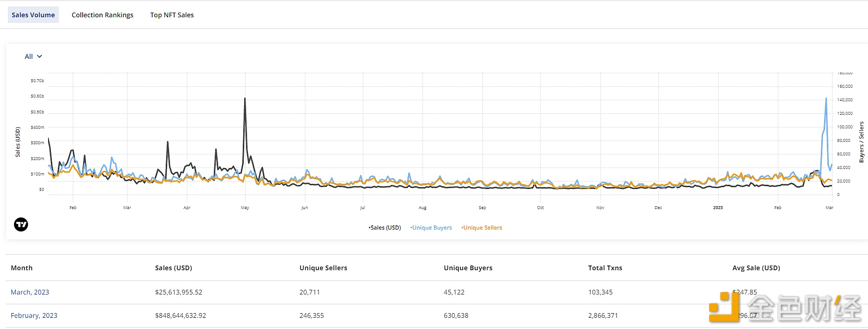Click the Aug label on the x-axis
Image resolution: width=868 pixels, height=329 pixels.
[423, 208]
